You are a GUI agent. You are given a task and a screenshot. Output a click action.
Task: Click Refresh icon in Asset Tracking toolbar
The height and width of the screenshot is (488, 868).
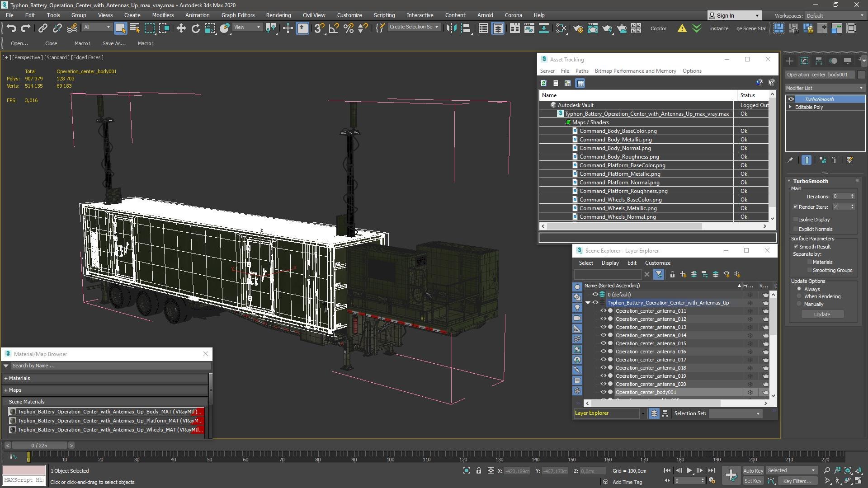point(543,83)
